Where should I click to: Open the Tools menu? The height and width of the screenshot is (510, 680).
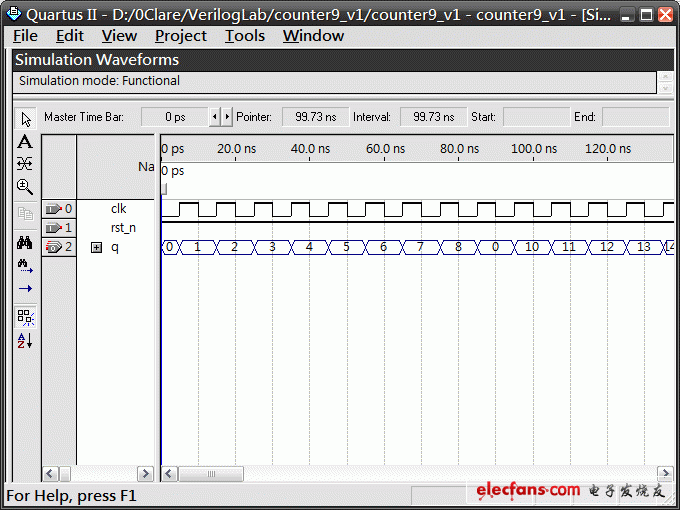(244, 36)
